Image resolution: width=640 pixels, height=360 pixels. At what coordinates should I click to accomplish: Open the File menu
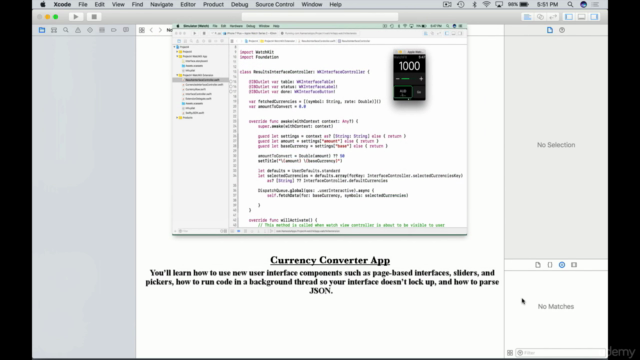click(x=83, y=4)
